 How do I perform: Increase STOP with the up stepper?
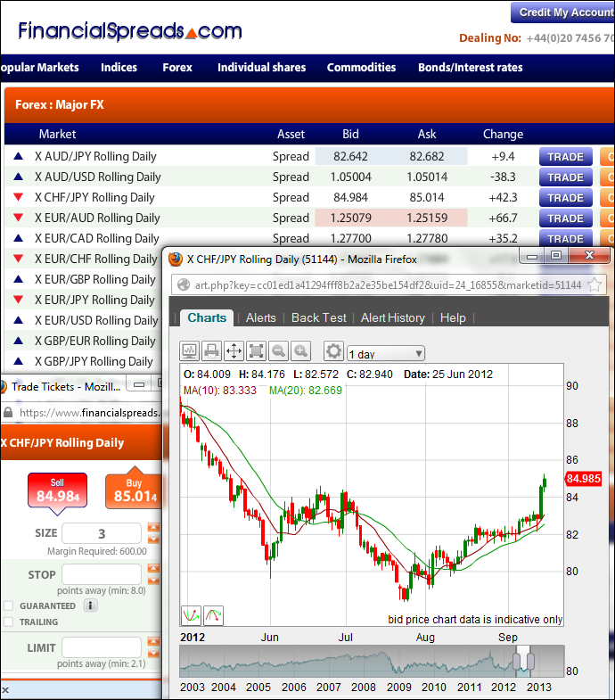point(153,568)
